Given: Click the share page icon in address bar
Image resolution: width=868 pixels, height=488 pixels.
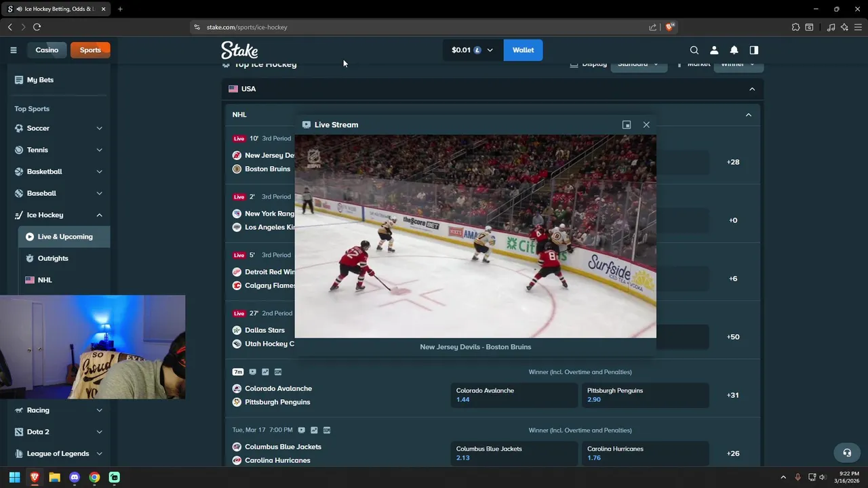Looking at the screenshot, I should [653, 27].
